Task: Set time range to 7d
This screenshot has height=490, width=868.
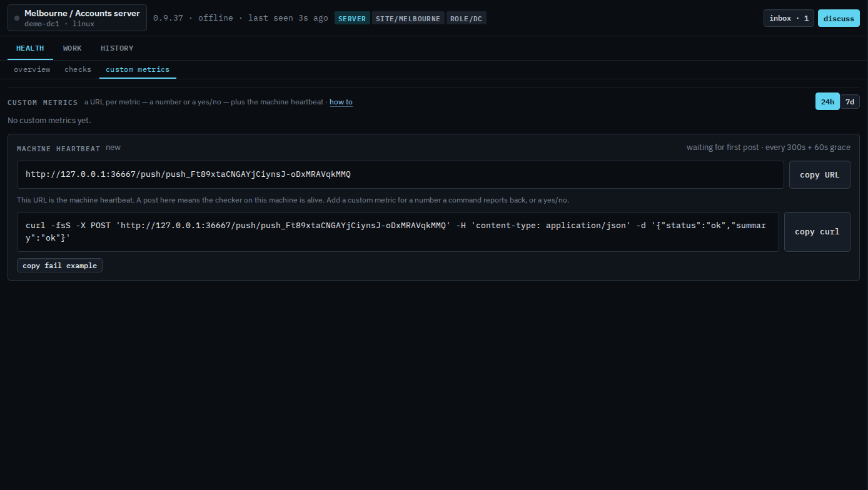Action: click(x=850, y=101)
